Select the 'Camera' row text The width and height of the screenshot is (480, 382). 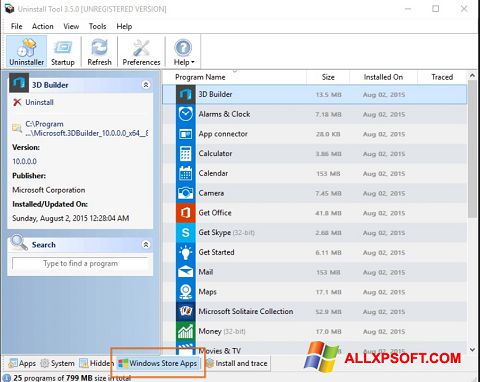tap(211, 193)
